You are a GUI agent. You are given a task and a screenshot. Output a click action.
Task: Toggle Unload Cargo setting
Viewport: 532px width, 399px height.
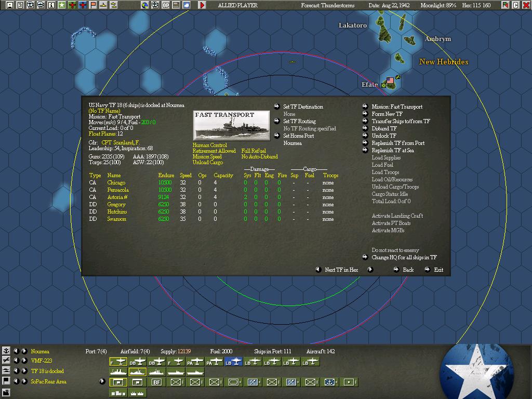pos(208,163)
